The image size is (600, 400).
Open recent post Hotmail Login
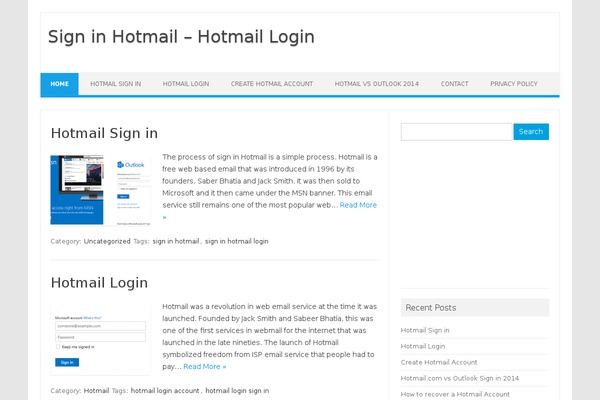(x=423, y=346)
